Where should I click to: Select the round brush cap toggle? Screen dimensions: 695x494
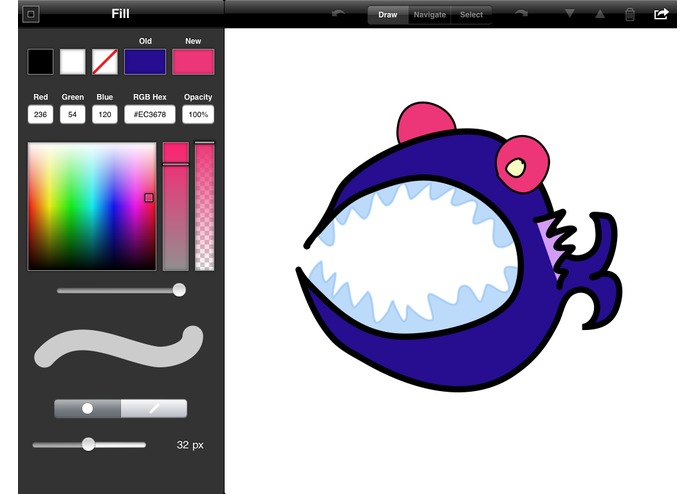point(87,408)
